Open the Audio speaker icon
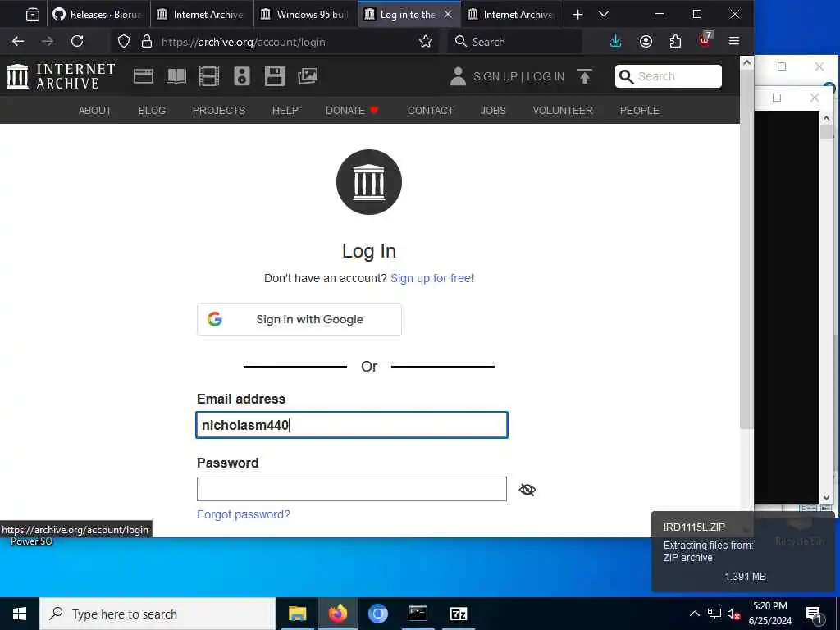This screenshot has height=630, width=840. [x=242, y=76]
